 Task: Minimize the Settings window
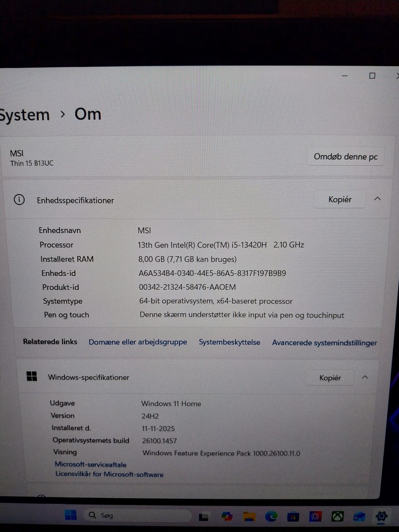(x=345, y=76)
